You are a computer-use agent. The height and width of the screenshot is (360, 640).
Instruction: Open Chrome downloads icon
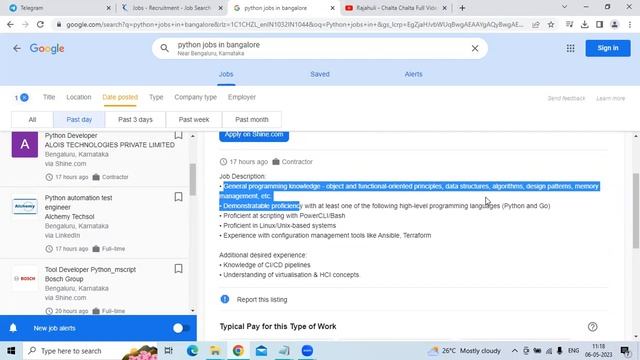(584, 24)
